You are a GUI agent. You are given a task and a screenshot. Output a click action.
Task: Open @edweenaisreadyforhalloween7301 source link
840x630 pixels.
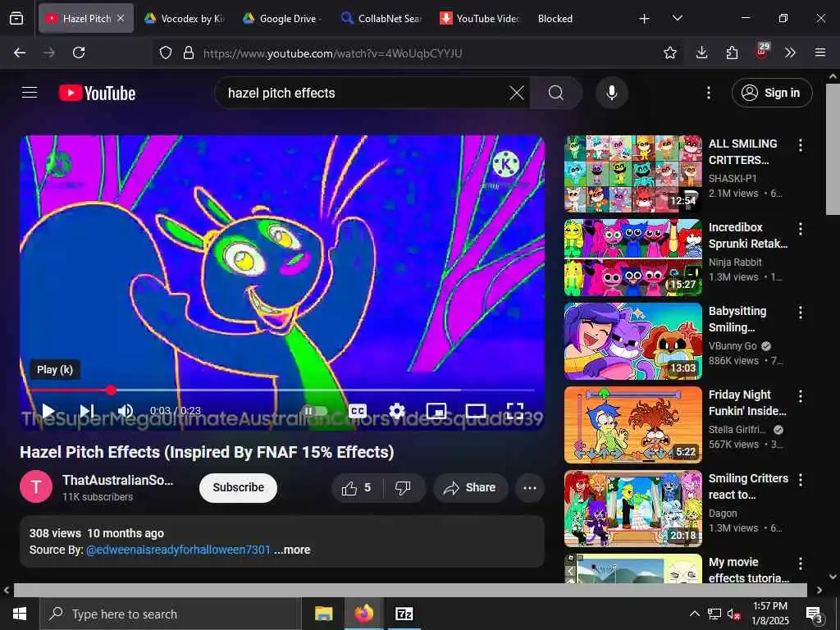(178, 550)
